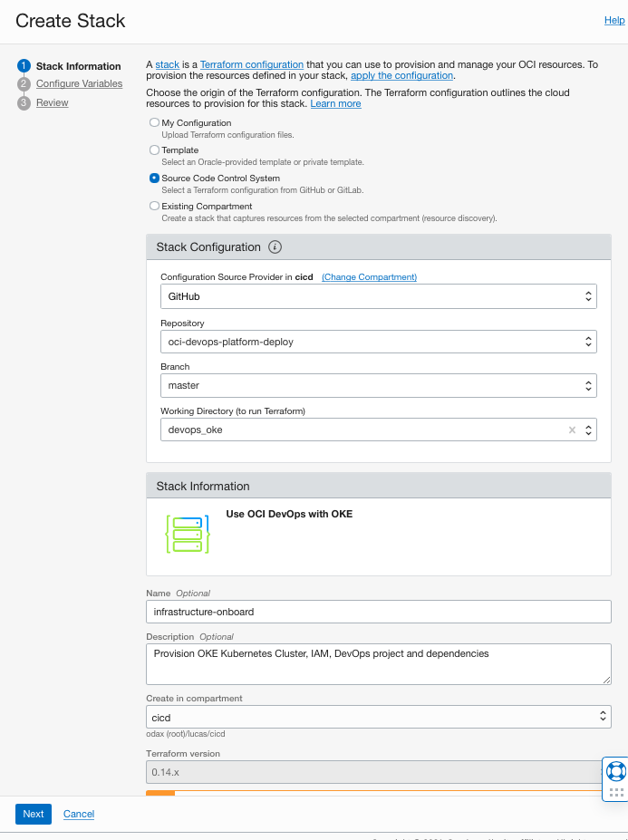This screenshot has height=840, width=628.
Task: Open Terraform configuration link
Action: (x=252, y=64)
